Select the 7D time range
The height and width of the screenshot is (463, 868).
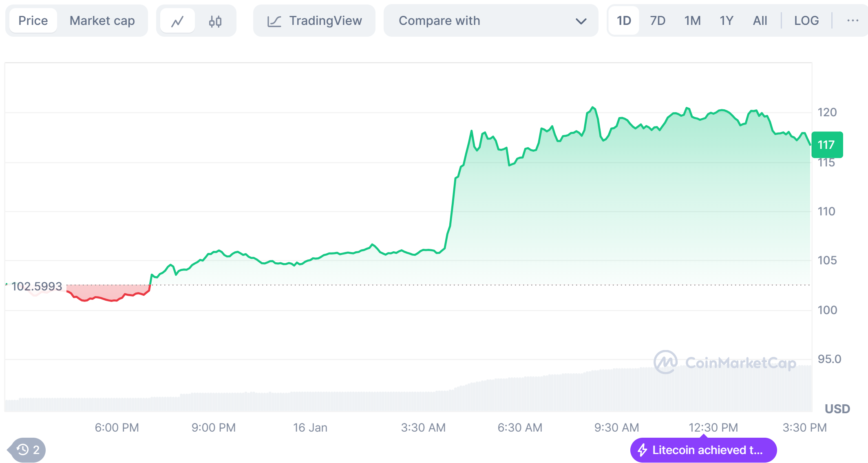tap(657, 20)
